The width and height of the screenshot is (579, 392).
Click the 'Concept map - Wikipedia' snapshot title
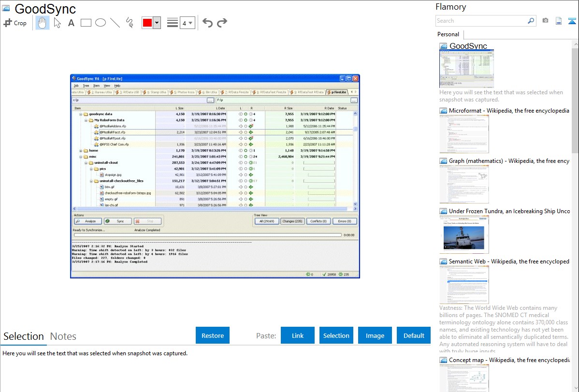(x=509, y=360)
